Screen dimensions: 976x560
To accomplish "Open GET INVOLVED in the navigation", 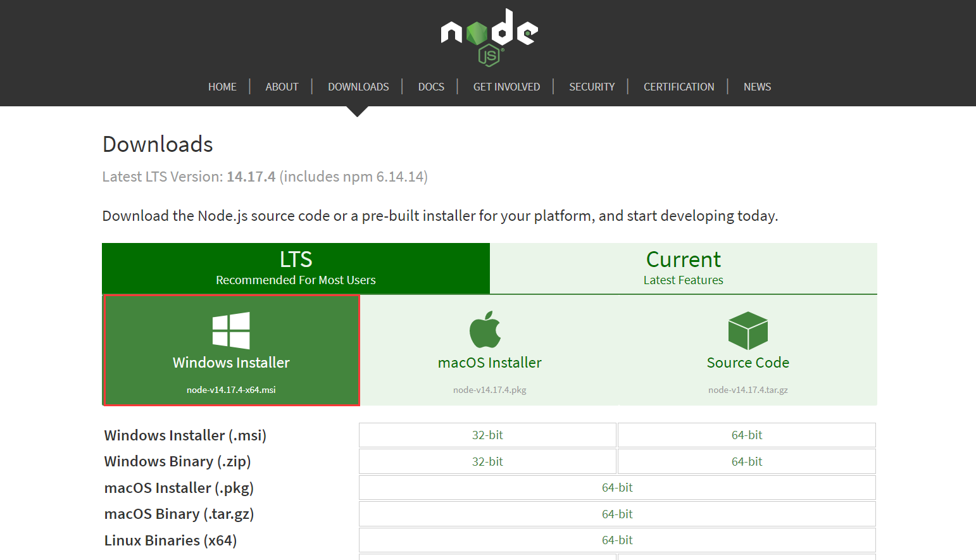I will click(506, 87).
